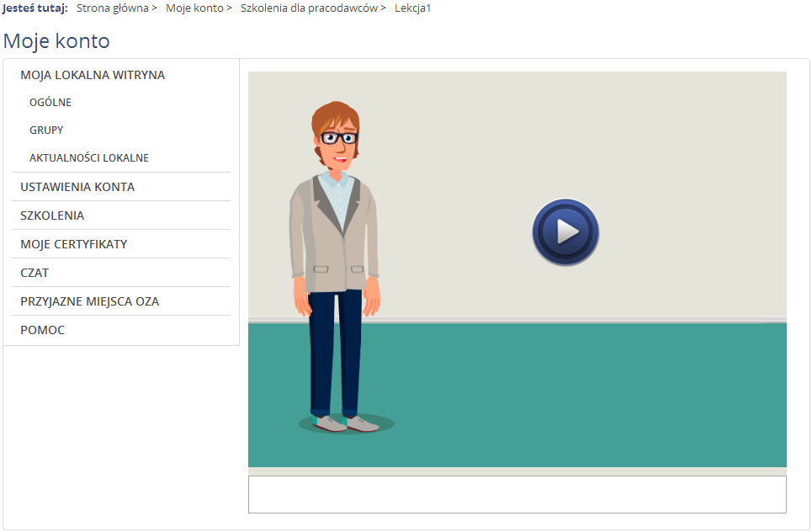812x532 pixels.
Task: Open Czat from sidebar
Action: (34, 273)
